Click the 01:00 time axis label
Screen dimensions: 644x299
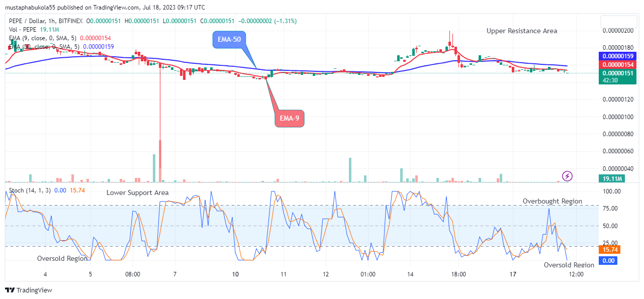[368, 274]
